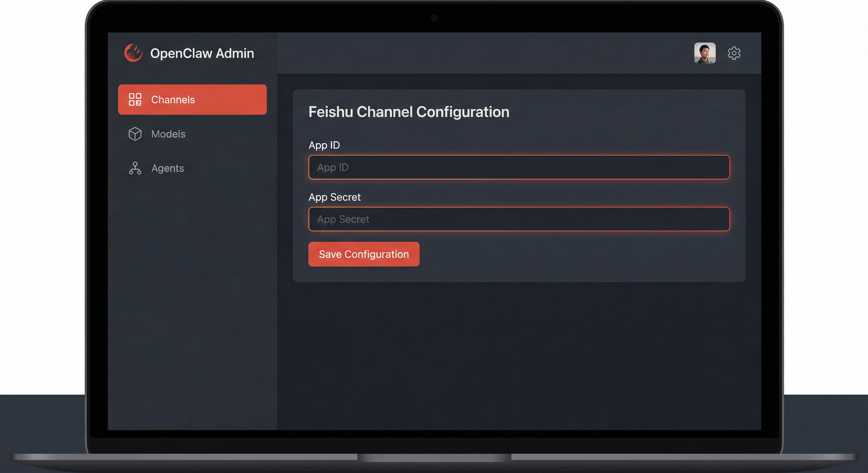
Task: Select the Channels sidebar label
Action: 173,100
